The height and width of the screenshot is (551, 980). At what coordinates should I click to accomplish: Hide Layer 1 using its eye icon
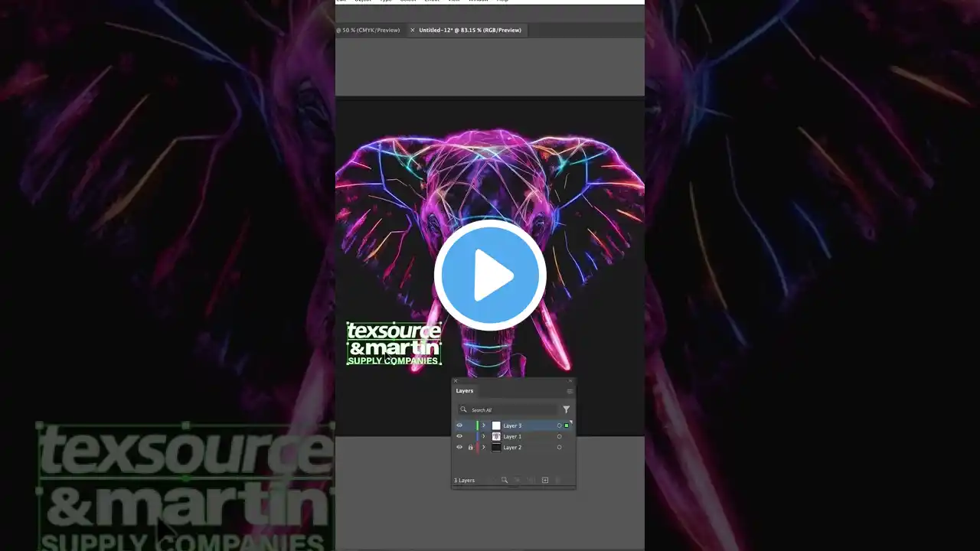pyautogui.click(x=459, y=436)
